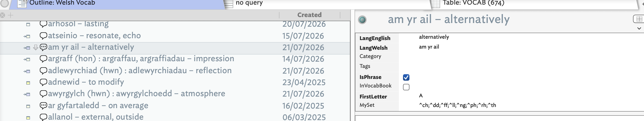Click the yellow note badge next to adnewid
The height and width of the screenshot is (121, 644).
pos(28,83)
